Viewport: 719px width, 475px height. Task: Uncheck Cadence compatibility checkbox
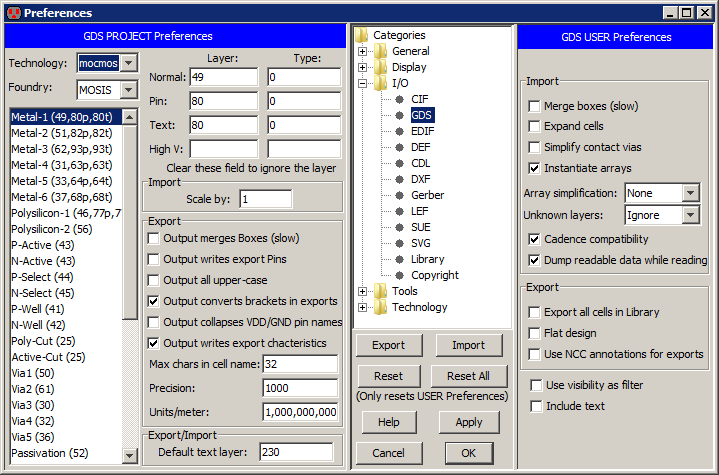click(x=534, y=240)
